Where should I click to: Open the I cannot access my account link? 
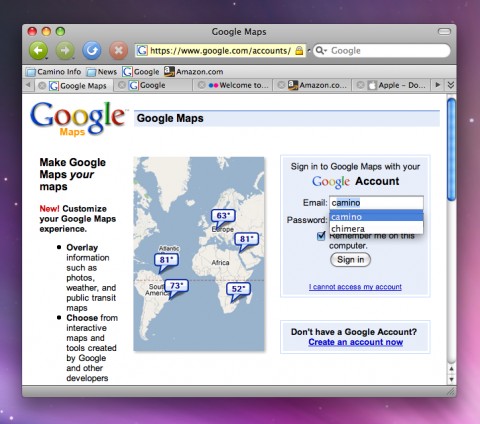pyautogui.click(x=355, y=287)
